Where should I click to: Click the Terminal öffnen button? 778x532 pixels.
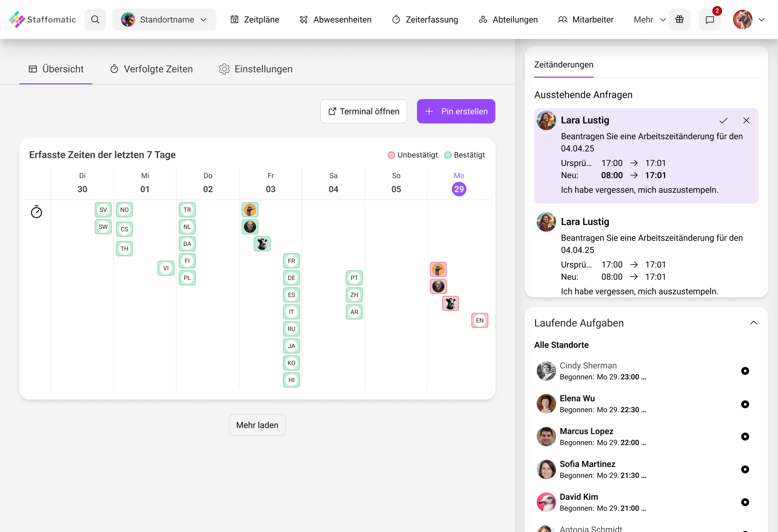coord(363,111)
